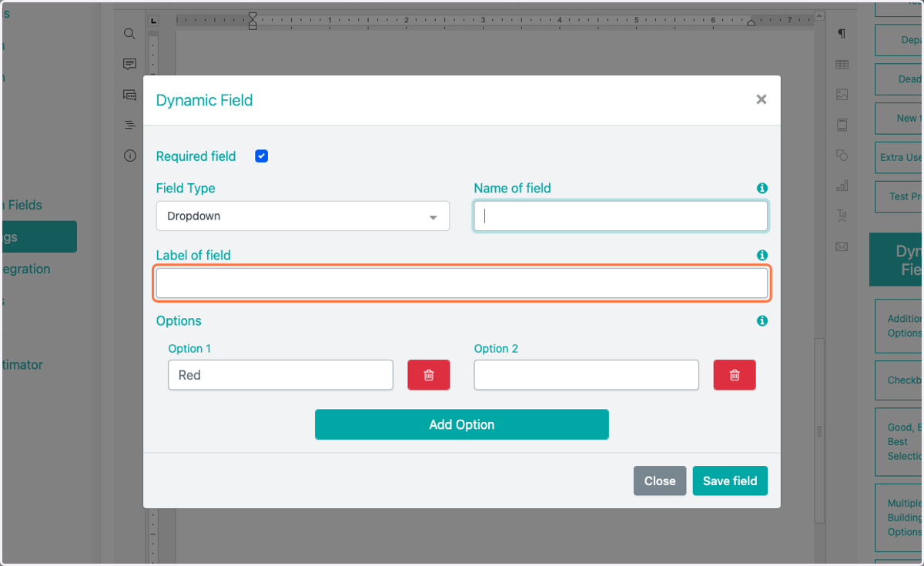Delete Option 2 with trash button
The width and height of the screenshot is (924, 566).
click(x=735, y=375)
